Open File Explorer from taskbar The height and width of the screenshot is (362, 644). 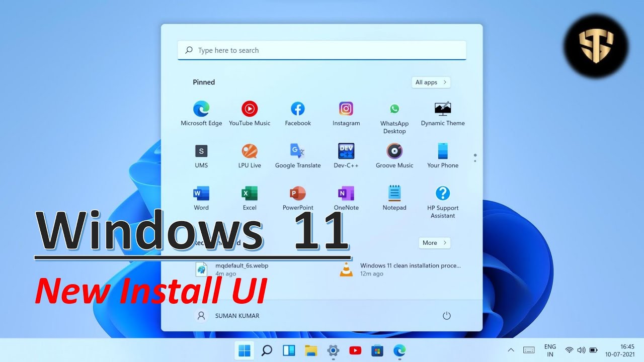click(x=311, y=350)
